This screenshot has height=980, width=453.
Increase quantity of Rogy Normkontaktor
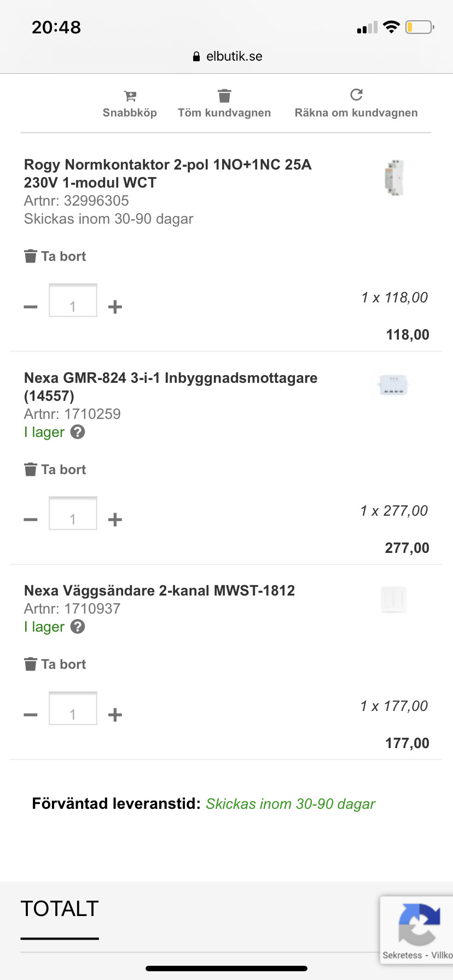coord(115,307)
